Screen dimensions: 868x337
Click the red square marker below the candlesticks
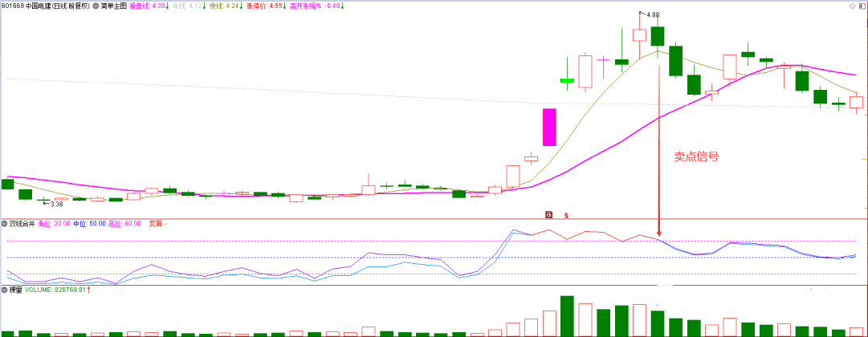(549, 214)
